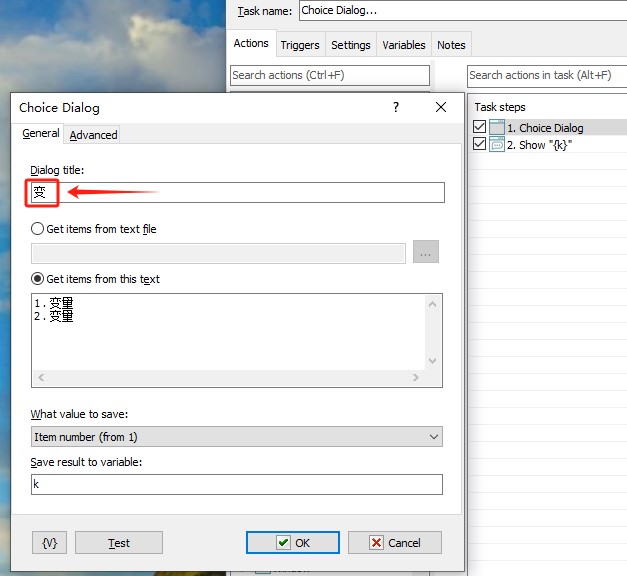The height and width of the screenshot is (576, 627).
Task: Click the Choice Dialog step icon
Action: [x=497, y=128]
